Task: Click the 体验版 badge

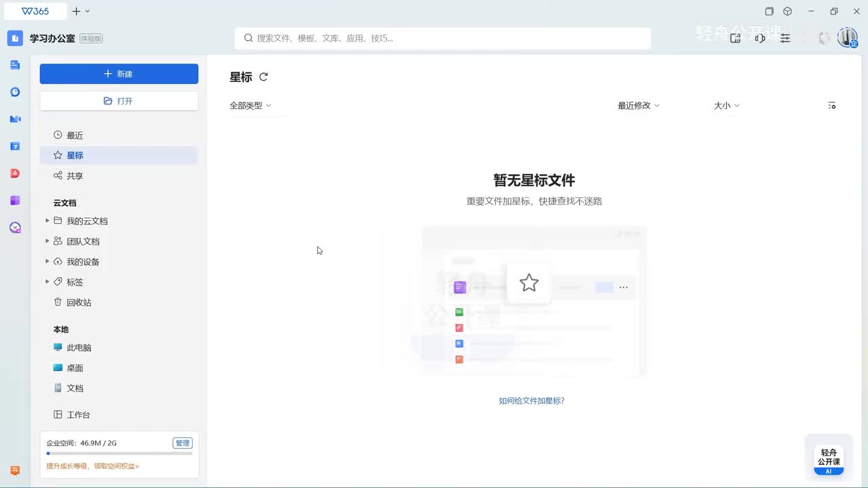Action: 91,39
